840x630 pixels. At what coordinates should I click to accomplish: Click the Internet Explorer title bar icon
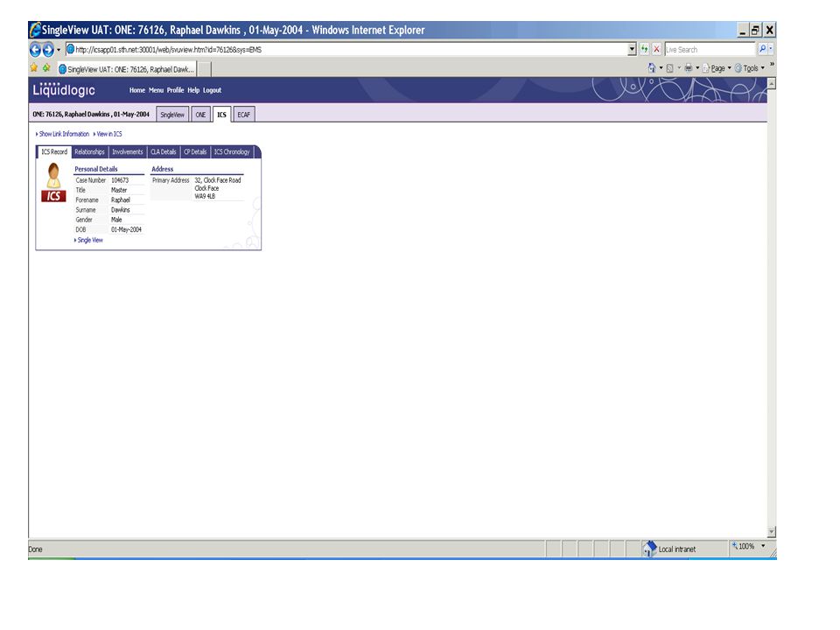tap(35, 30)
